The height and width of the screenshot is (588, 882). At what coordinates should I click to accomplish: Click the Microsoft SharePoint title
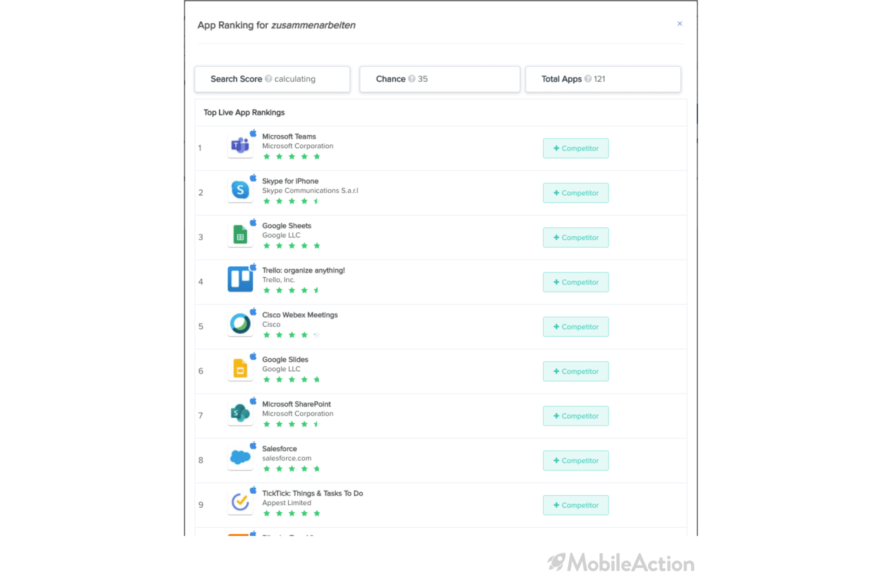pyautogui.click(x=296, y=404)
